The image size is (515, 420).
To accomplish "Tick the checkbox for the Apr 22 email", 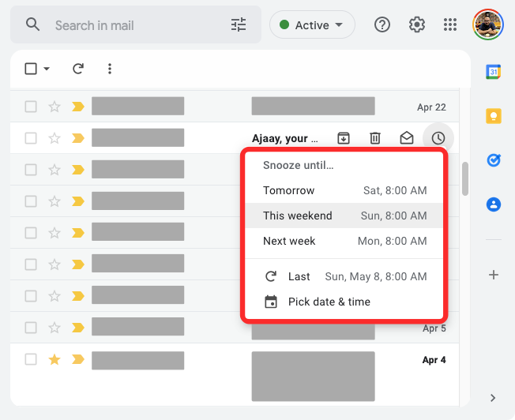I will 31,107.
